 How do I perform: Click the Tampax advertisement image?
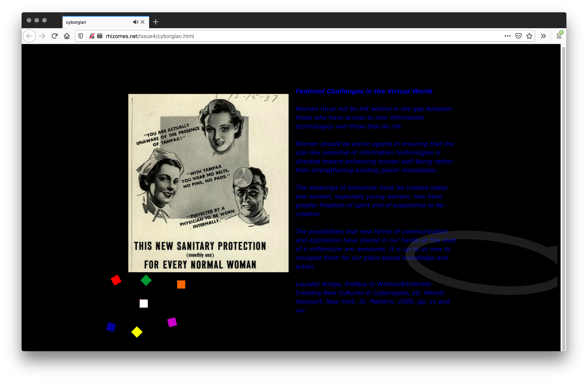click(x=208, y=183)
